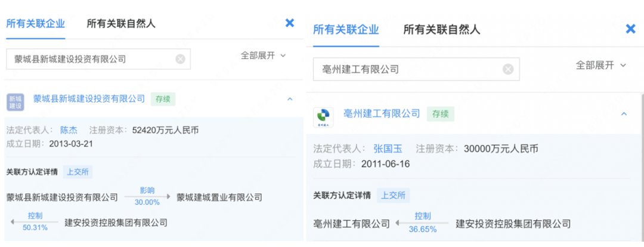Open company link 蒙城县新城建设投资有限公司 in result header
644x247 pixels.
click(x=89, y=98)
